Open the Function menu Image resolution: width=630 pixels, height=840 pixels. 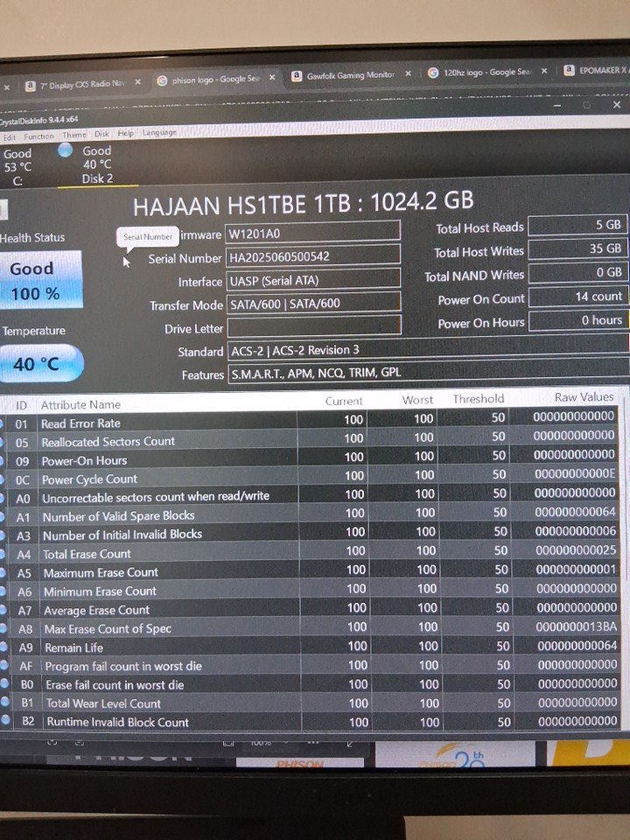[x=38, y=136]
